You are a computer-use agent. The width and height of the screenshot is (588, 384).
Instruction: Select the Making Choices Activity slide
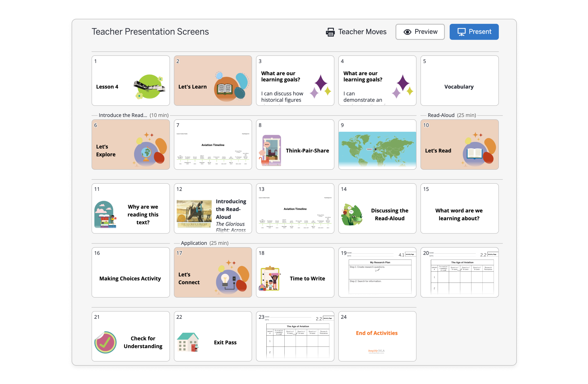130,272
